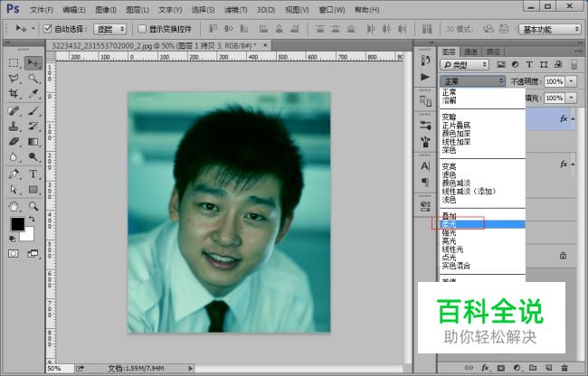
Task: Open the 文件 menu
Action: tap(42, 10)
